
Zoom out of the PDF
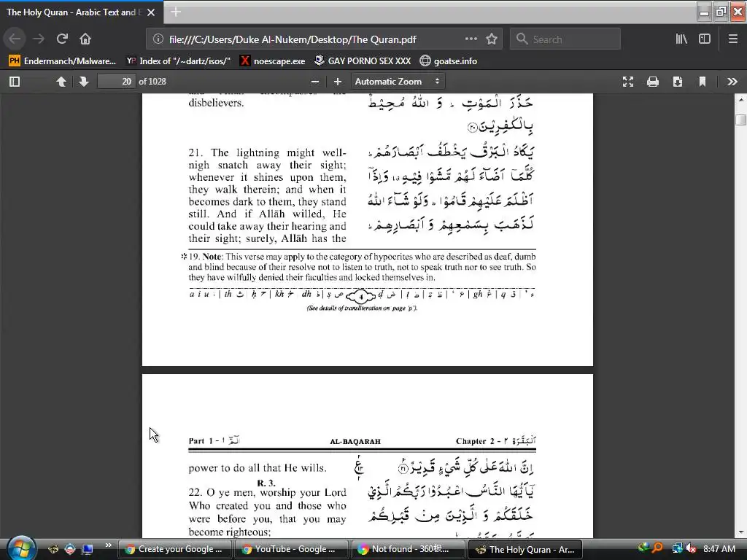pyautogui.click(x=315, y=82)
